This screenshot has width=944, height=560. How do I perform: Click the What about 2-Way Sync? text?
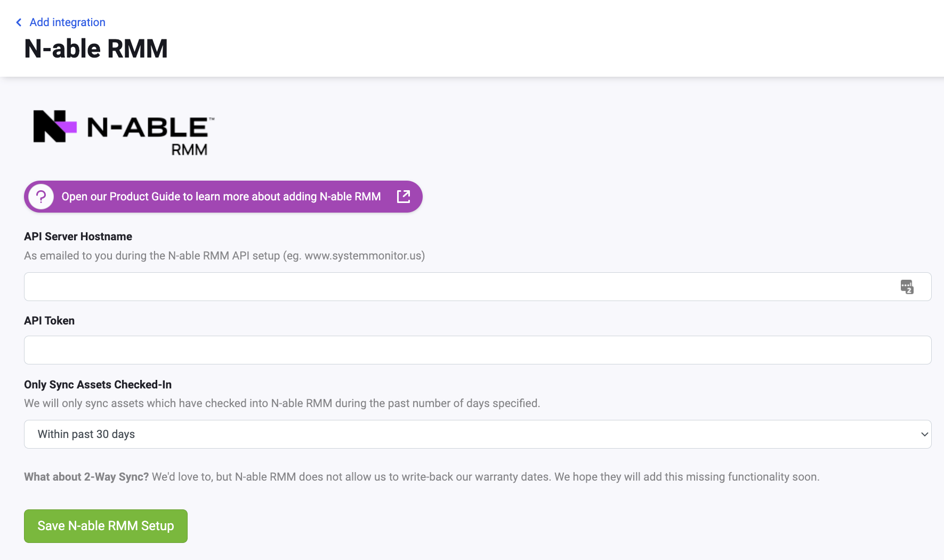click(86, 477)
